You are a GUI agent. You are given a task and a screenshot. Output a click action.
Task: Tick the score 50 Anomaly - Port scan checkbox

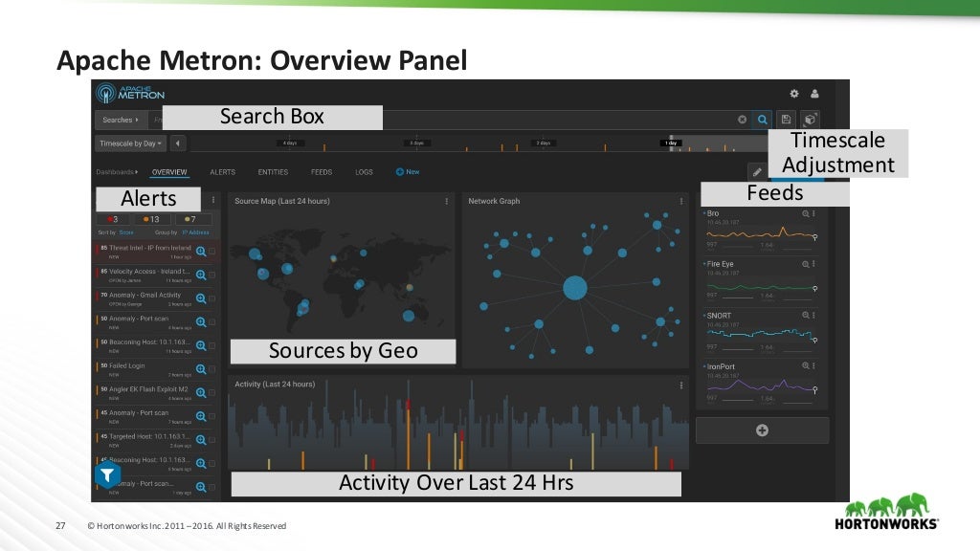(212, 322)
